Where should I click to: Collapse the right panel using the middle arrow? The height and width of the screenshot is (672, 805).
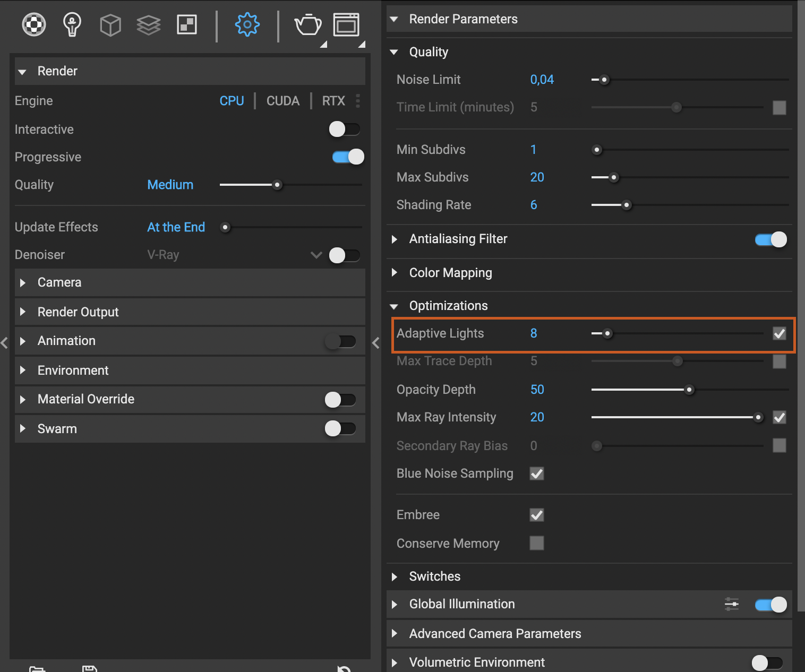(x=376, y=343)
